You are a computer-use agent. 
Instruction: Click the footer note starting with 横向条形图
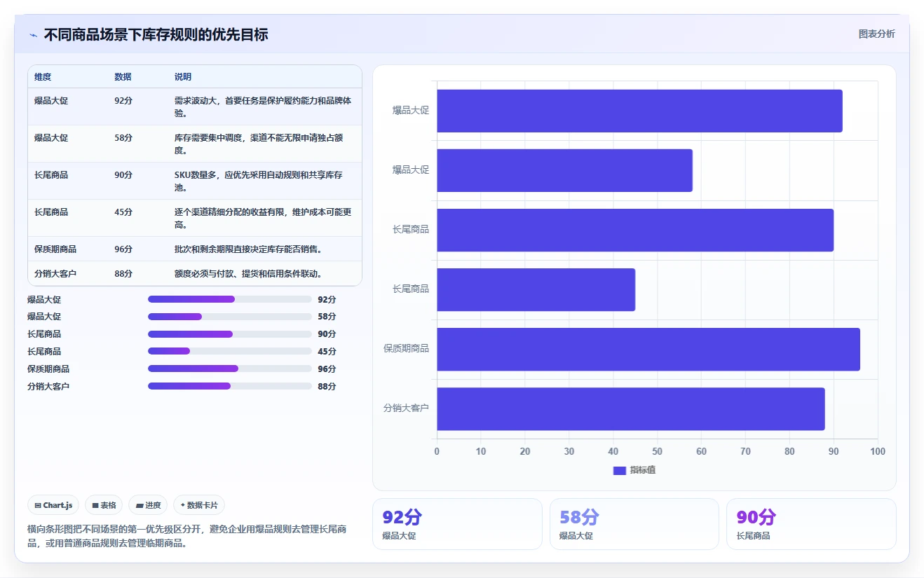click(x=186, y=537)
